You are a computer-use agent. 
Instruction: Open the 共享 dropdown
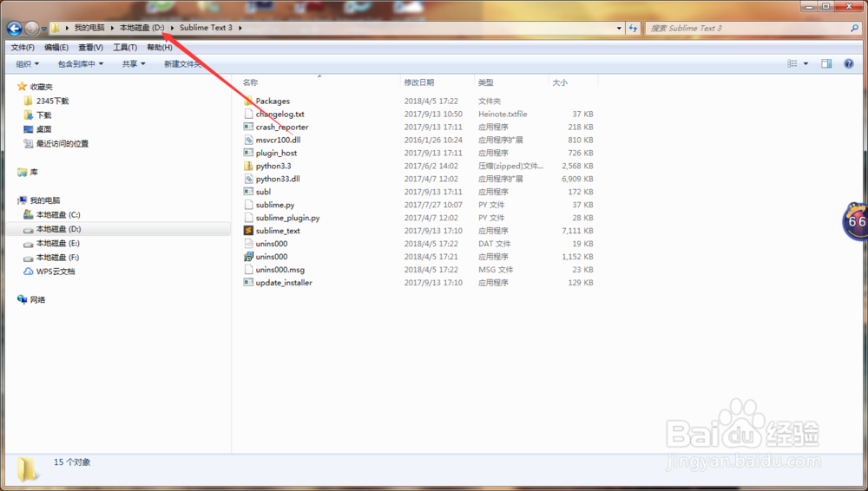click(134, 64)
